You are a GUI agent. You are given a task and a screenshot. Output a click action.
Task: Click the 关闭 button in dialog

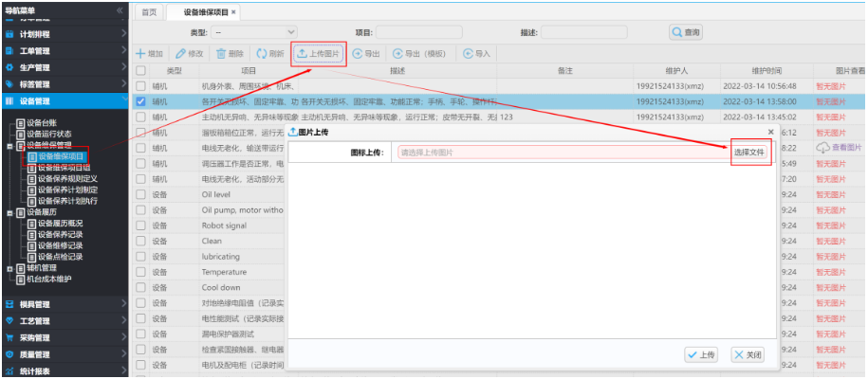[748, 355]
